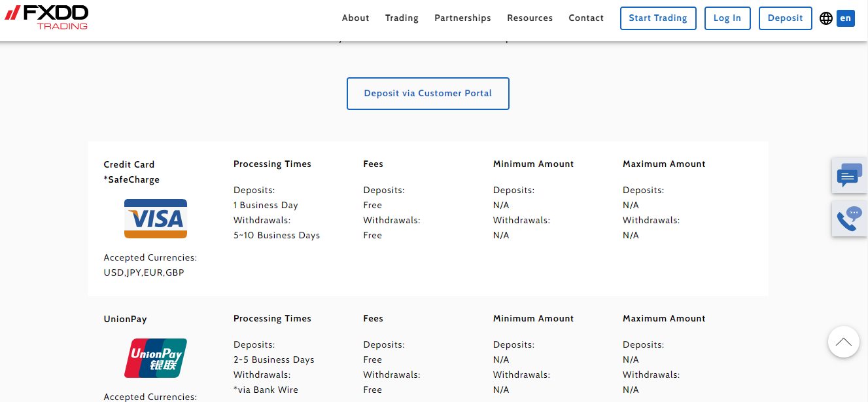868x402 pixels.
Task: Click the UnionPay card logo
Action: tap(156, 358)
